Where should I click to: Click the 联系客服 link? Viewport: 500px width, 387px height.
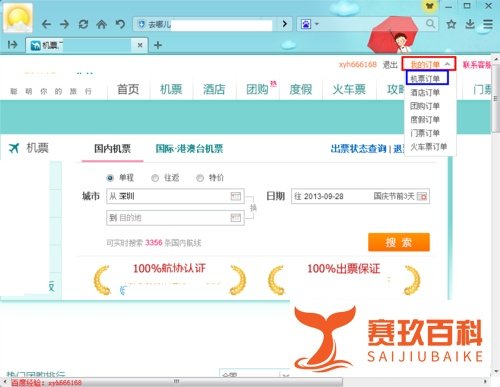tap(477, 65)
